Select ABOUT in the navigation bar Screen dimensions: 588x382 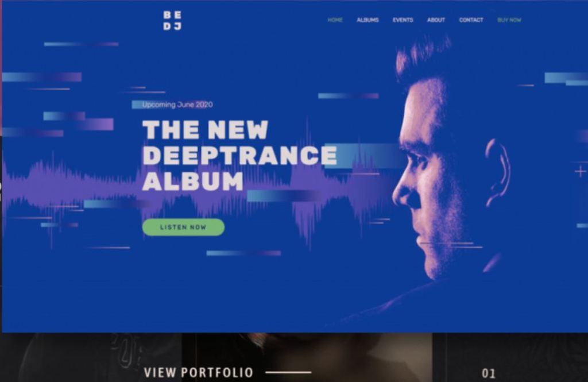436,20
